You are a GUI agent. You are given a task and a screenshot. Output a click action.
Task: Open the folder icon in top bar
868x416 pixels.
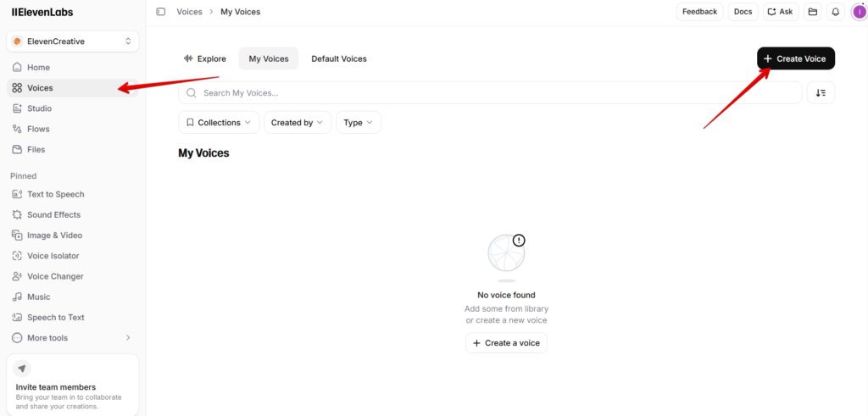pyautogui.click(x=813, y=12)
